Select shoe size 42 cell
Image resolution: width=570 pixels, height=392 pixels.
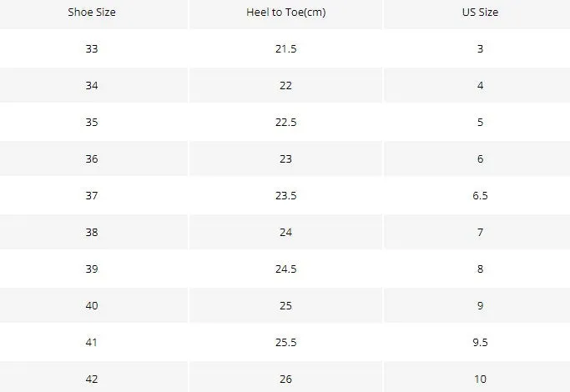[x=92, y=379]
